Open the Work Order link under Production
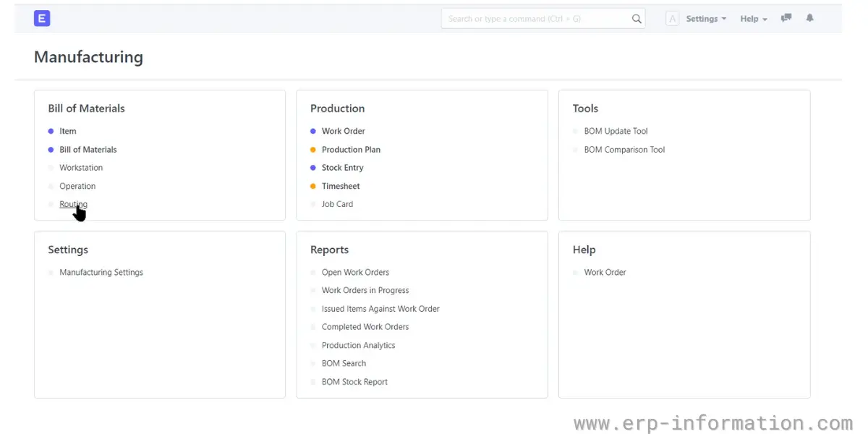The width and height of the screenshot is (868, 434). 344,131
